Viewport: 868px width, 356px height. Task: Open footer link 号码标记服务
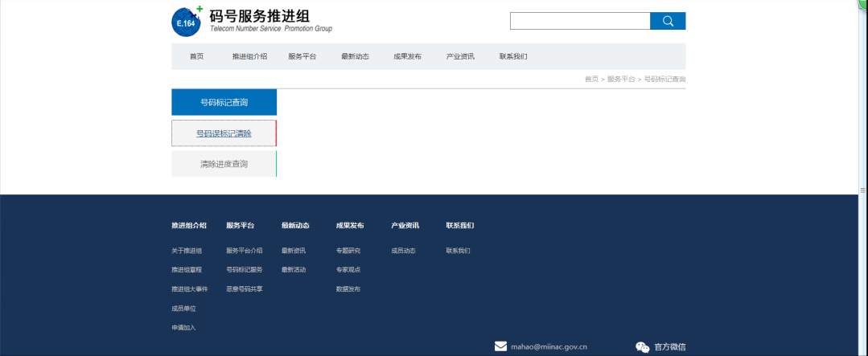[245, 270]
